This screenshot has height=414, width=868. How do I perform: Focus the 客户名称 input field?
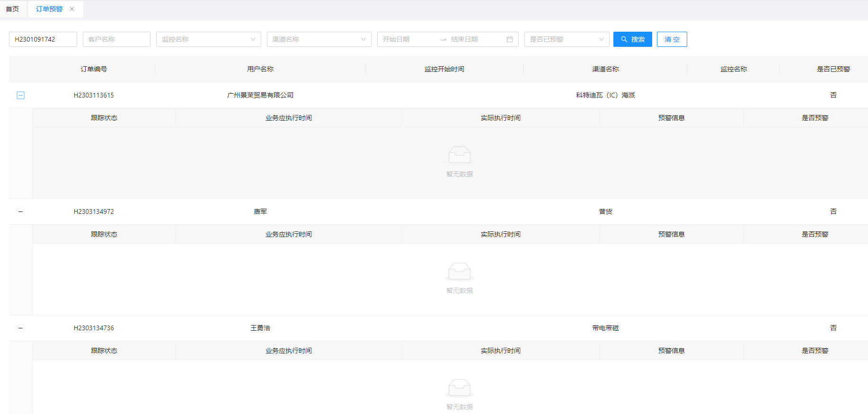pos(116,39)
